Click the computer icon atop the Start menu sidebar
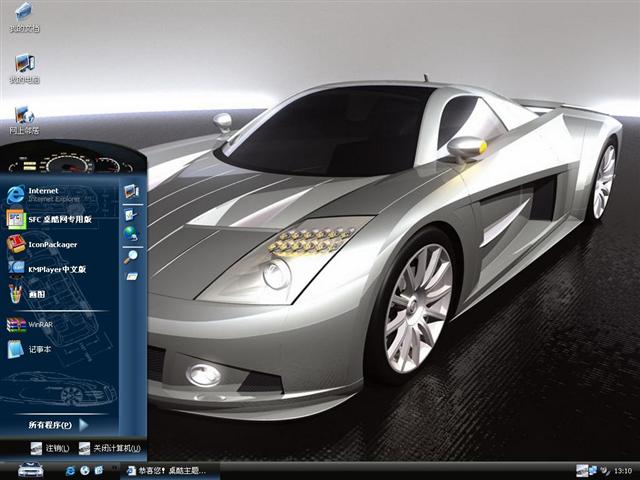This screenshot has height=480, width=640. (131, 191)
